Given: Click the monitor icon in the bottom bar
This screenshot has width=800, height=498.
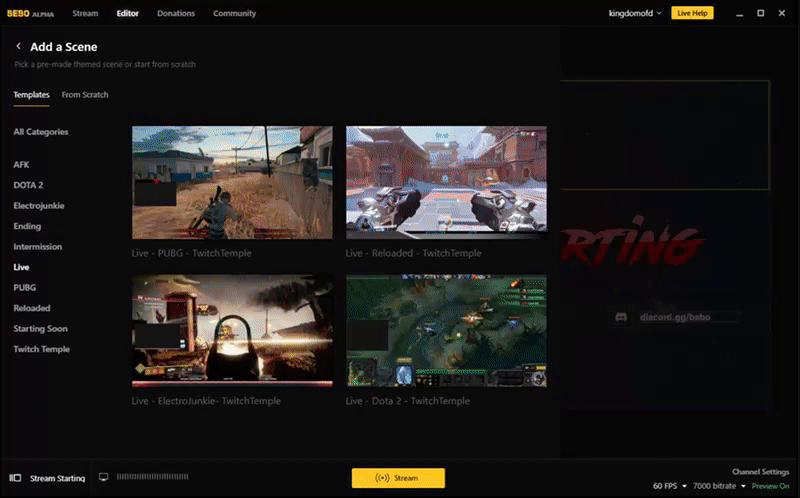Looking at the screenshot, I should point(104,477).
